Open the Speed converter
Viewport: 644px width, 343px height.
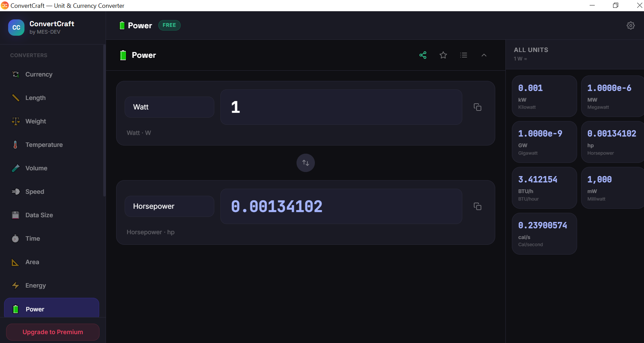[52, 192]
